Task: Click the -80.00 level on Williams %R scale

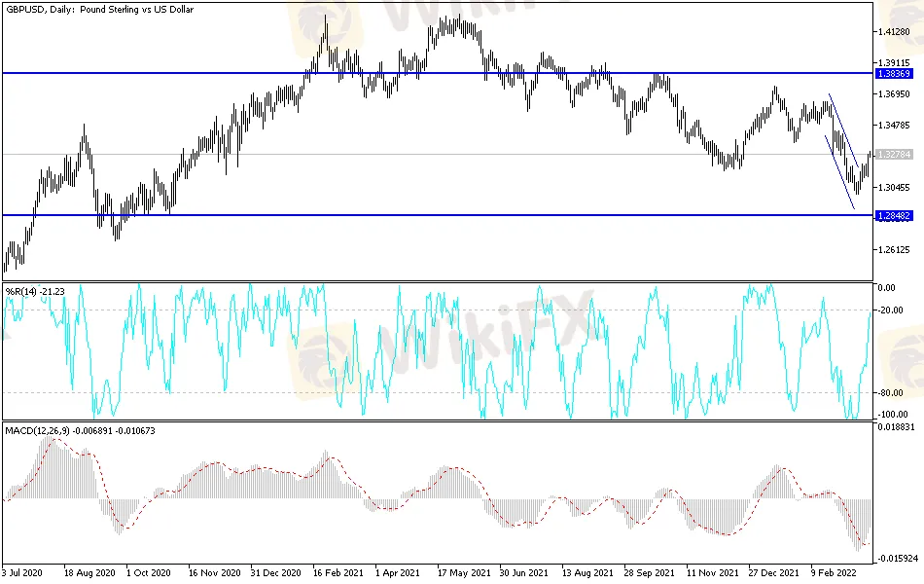Action: tap(890, 393)
